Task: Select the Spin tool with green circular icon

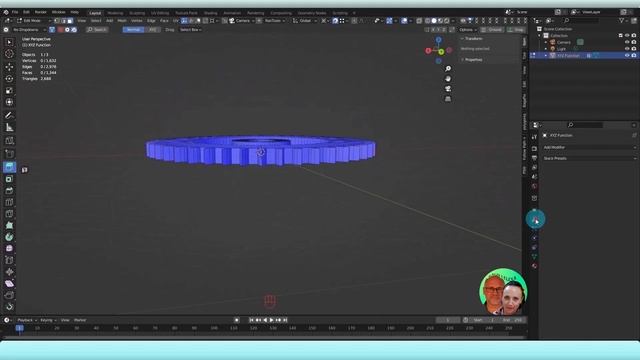Action: (x=9, y=237)
